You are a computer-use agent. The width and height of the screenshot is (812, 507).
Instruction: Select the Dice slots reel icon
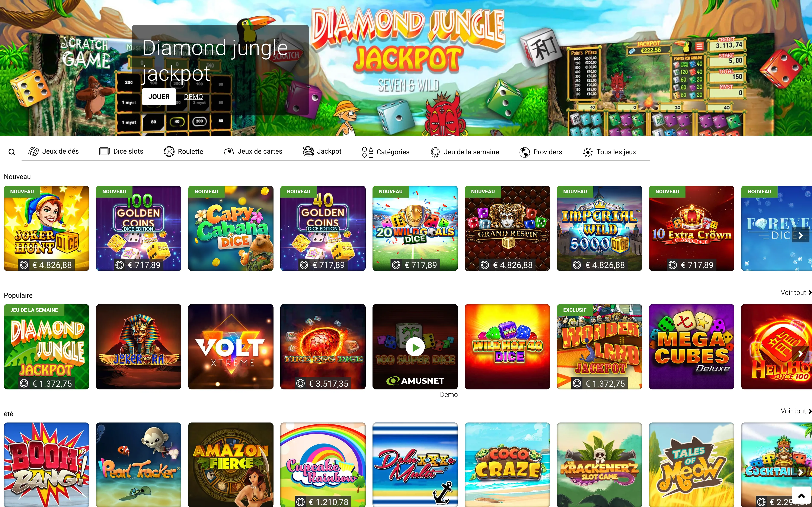tap(105, 152)
